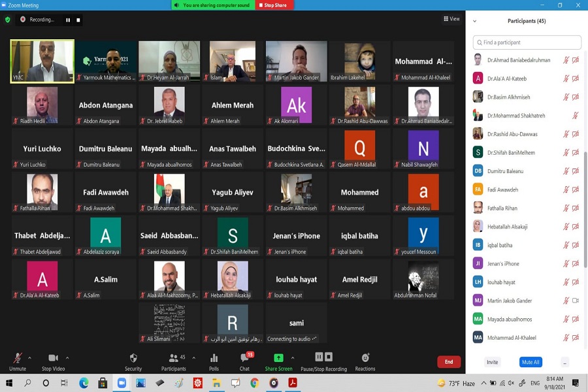Collapse the Participants panel chevron

point(475,21)
